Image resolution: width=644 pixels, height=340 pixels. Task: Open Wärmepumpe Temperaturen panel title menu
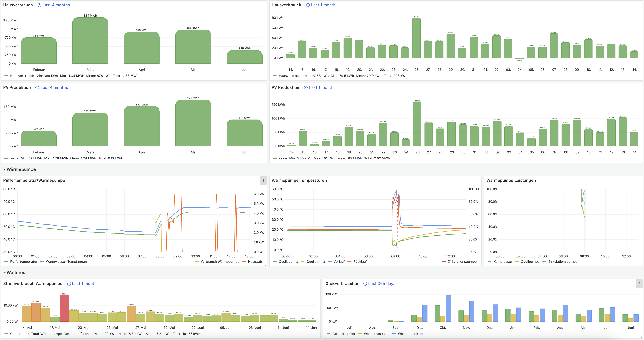[299, 181]
